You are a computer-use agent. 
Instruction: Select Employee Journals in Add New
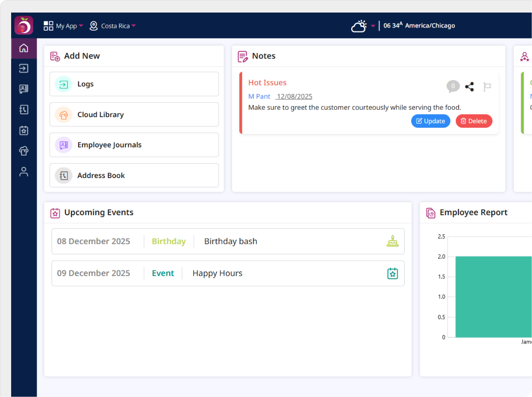point(134,145)
